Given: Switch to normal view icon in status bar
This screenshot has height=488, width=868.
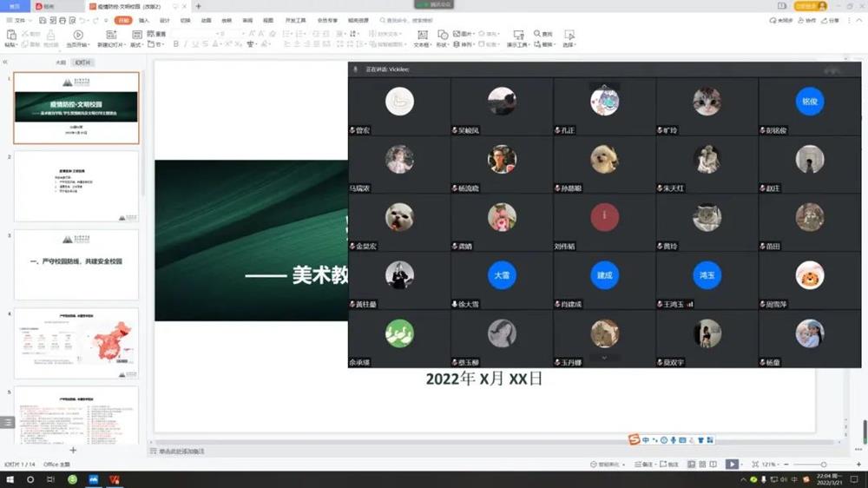Looking at the screenshot, I should pyautogui.click(x=692, y=465).
